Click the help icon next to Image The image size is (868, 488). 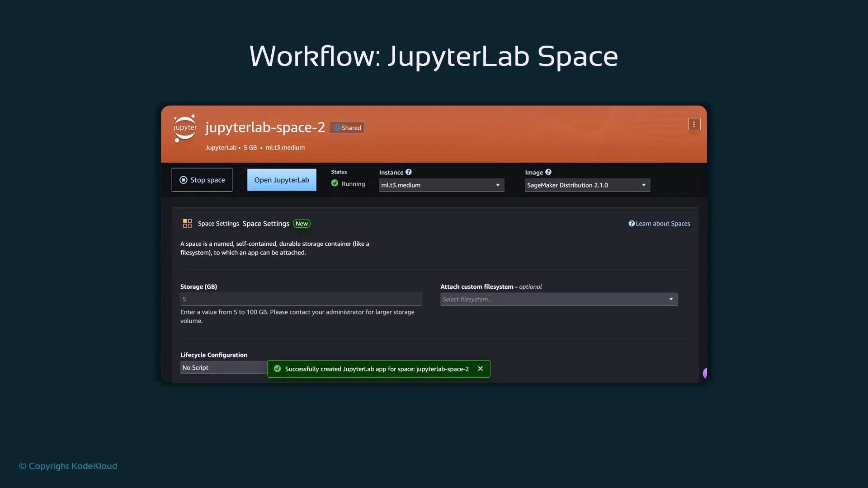548,172
